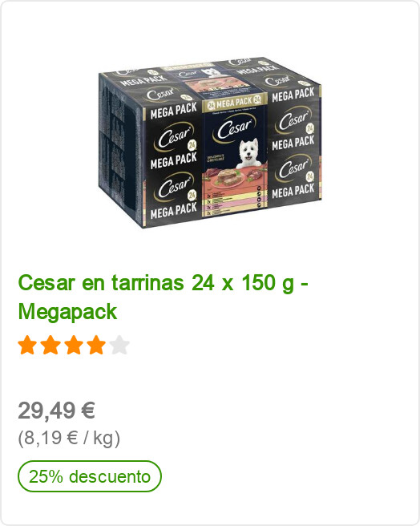
Task: Open the 25% descuento badge
Action: tap(90, 476)
